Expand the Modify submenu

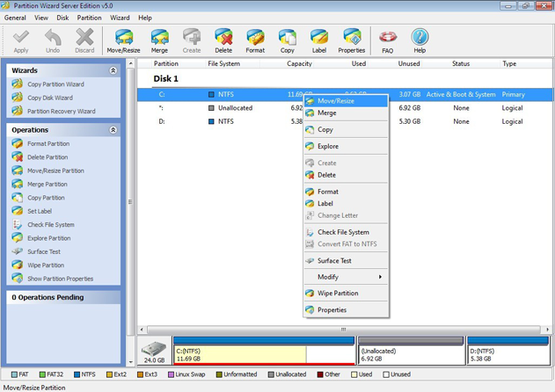346,277
